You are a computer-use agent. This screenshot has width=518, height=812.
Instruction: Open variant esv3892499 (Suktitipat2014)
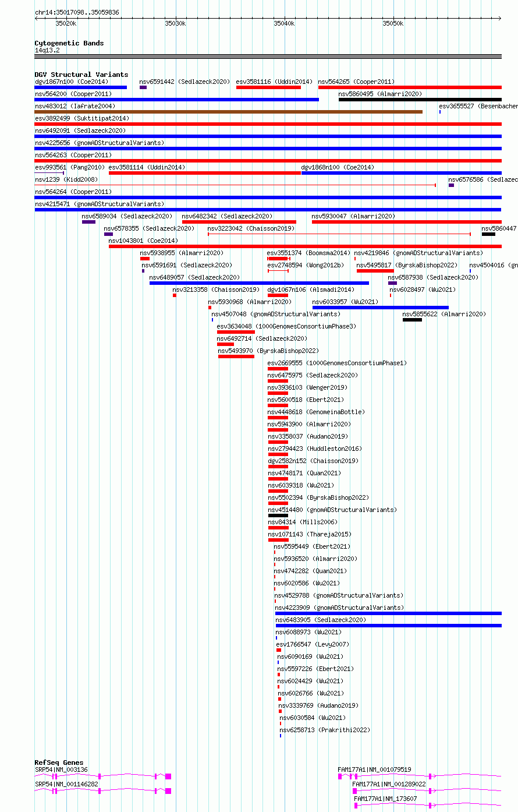[268, 124]
